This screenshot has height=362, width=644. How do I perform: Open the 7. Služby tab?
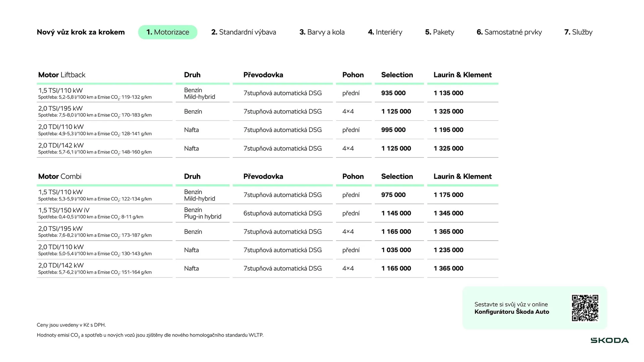pyautogui.click(x=578, y=32)
